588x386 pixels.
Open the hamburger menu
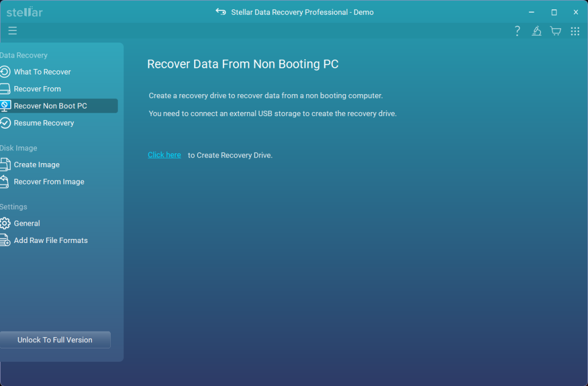[13, 30]
